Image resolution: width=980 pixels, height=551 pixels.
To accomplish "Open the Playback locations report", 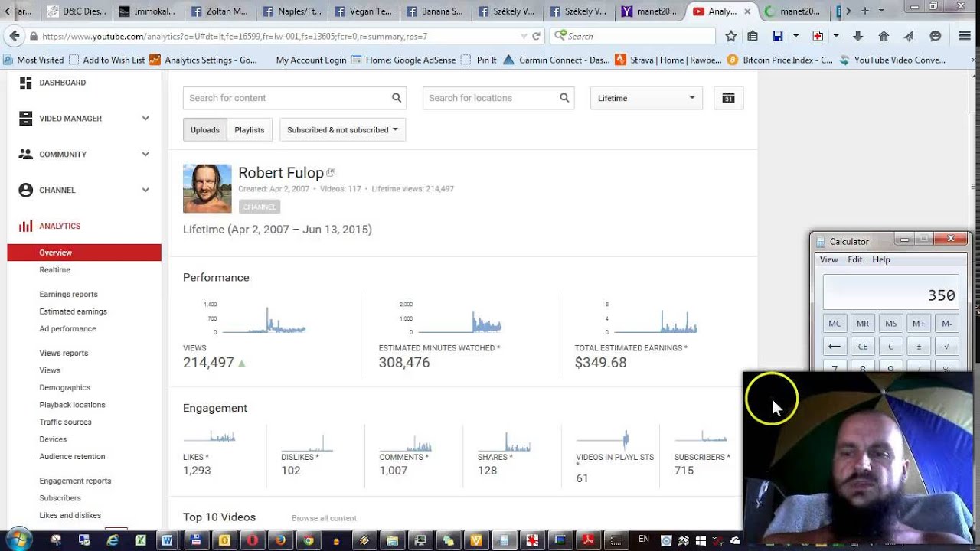I will tap(72, 405).
